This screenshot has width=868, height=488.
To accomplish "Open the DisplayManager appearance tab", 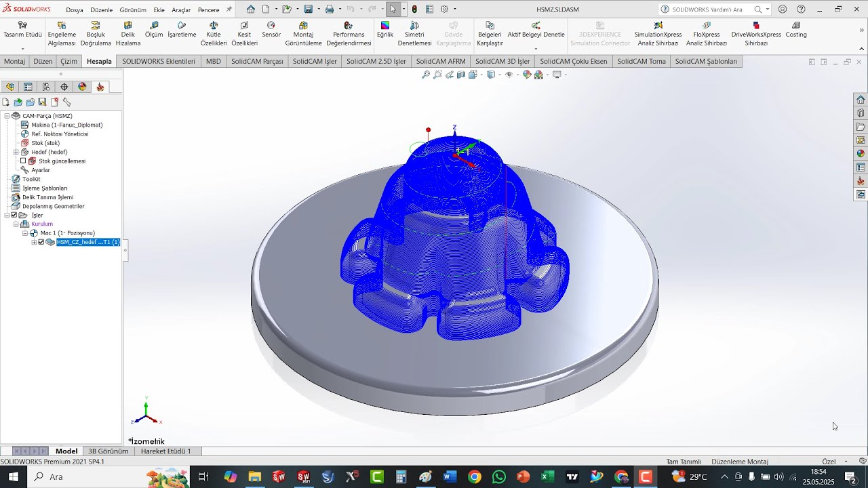I will (83, 87).
